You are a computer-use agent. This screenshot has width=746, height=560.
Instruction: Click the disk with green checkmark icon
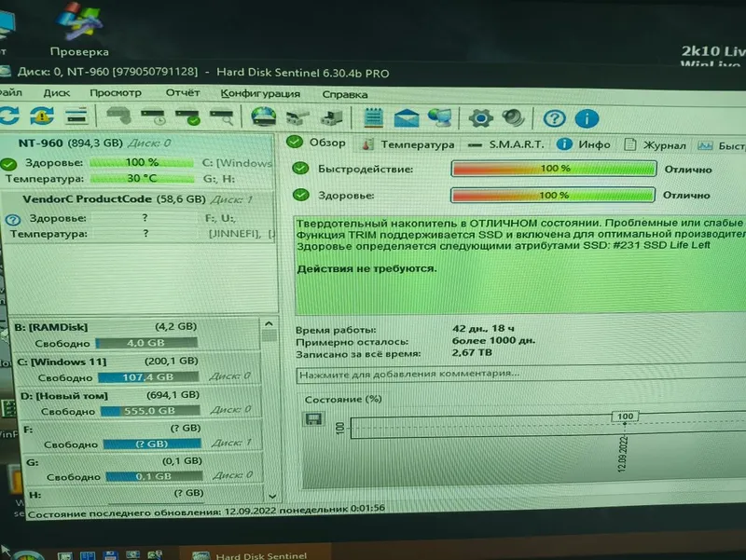[x=187, y=117]
